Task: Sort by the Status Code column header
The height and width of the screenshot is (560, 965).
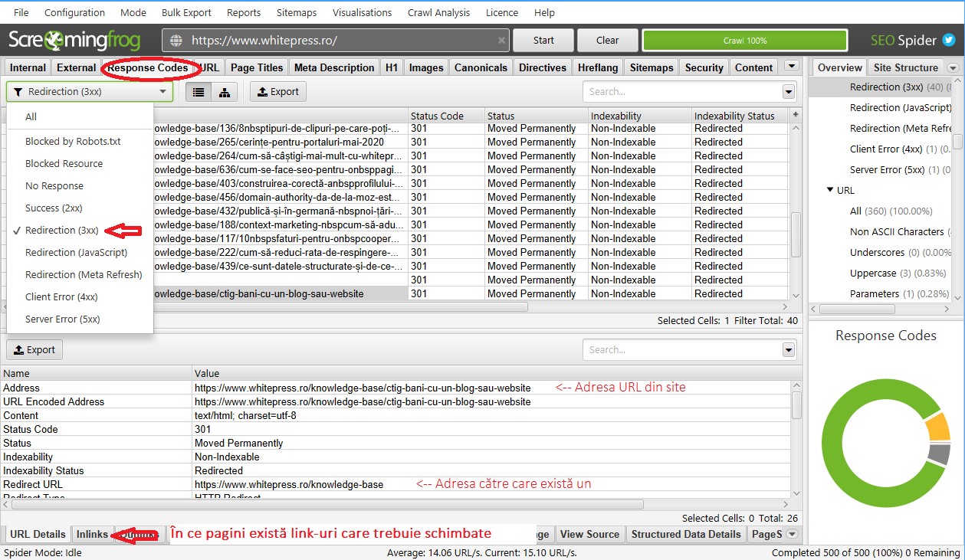Action: pos(446,116)
